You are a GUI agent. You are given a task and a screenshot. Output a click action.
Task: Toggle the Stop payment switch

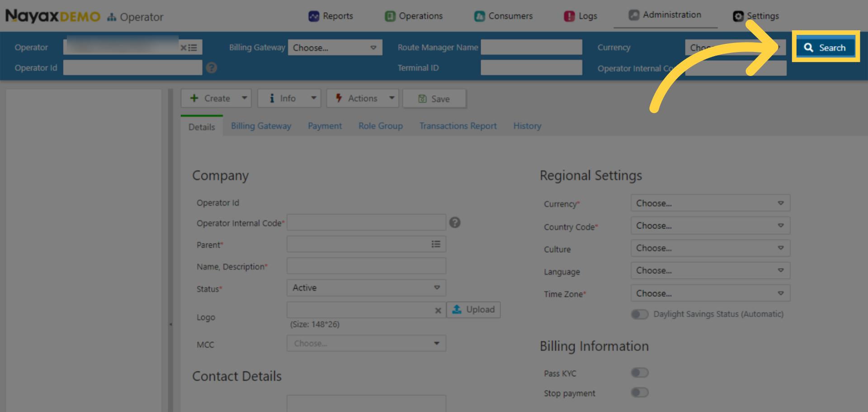click(x=640, y=392)
